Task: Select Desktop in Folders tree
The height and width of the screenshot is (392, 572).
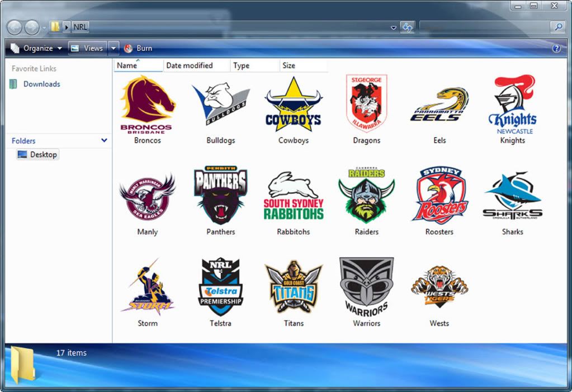Action: tap(37, 154)
